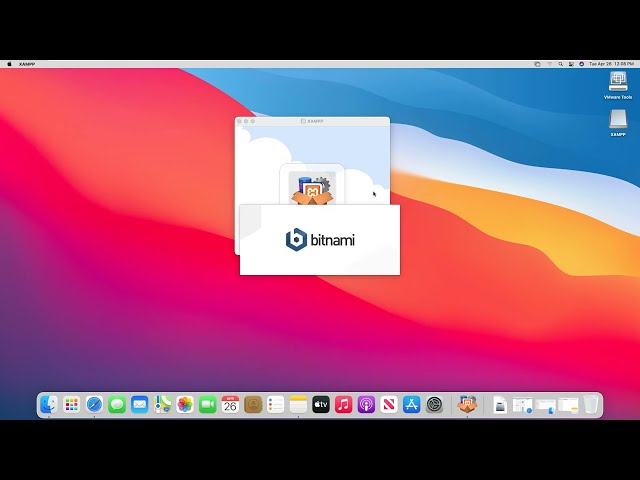
Task: Launch FaceTime from the Dock
Action: [207, 405]
